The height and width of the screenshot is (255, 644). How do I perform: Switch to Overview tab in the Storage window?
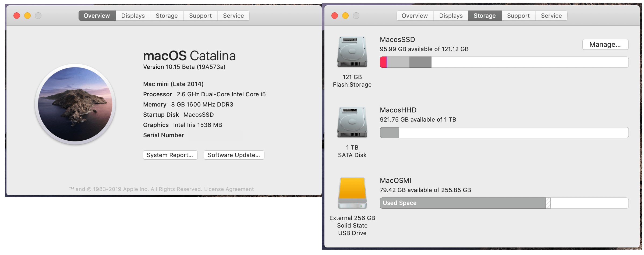coord(415,16)
